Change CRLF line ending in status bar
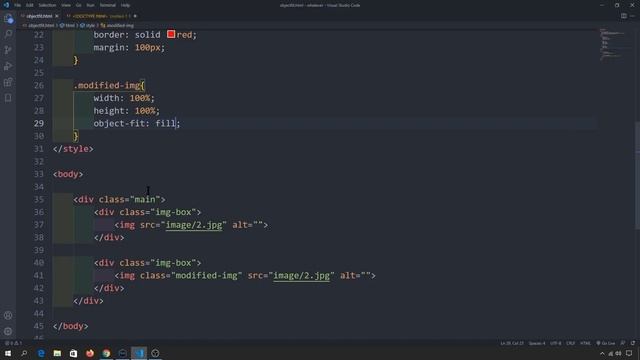640x360 pixels. (571, 343)
